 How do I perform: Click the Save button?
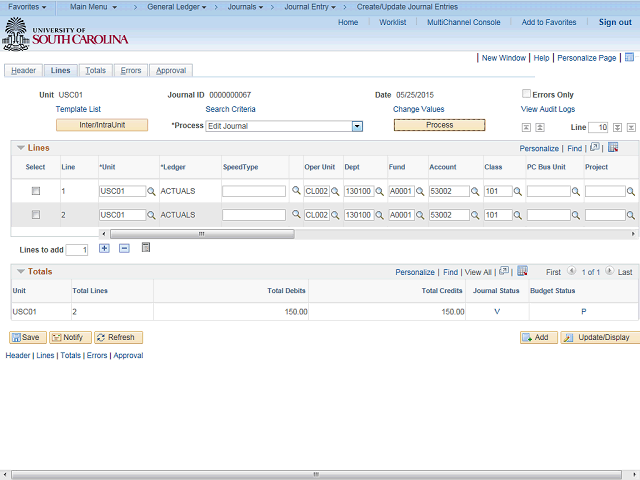pyautogui.click(x=28, y=338)
